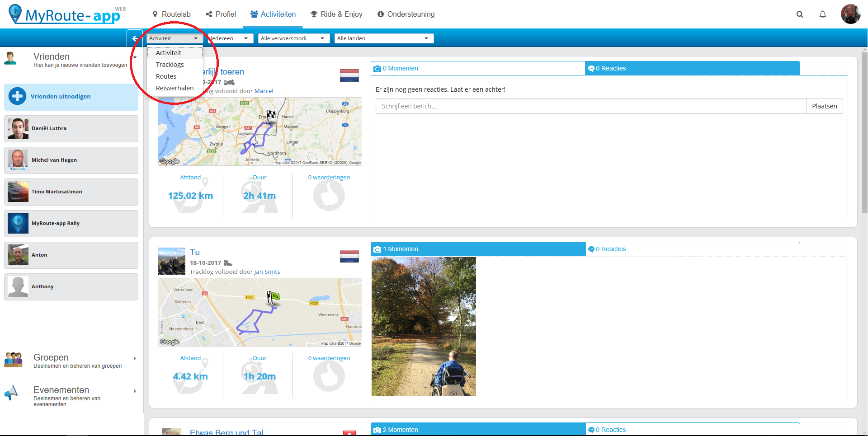Click the Plaatsen button
The height and width of the screenshot is (436, 868).
coord(824,106)
